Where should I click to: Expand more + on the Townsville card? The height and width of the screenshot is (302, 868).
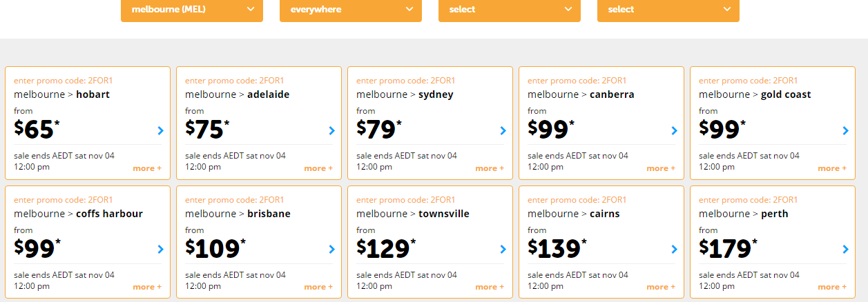(x=490, y=287)
